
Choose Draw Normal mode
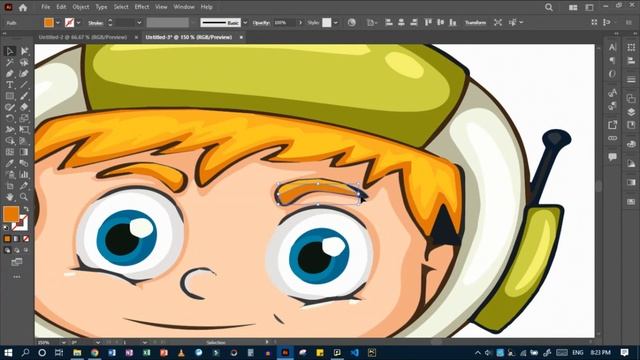coord(7,250)
